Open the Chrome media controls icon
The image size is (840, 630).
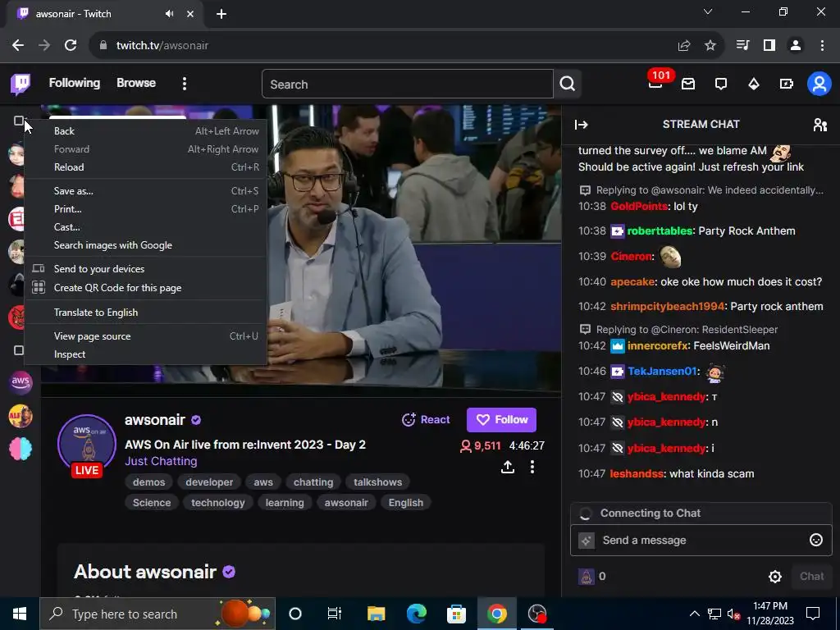742,46
